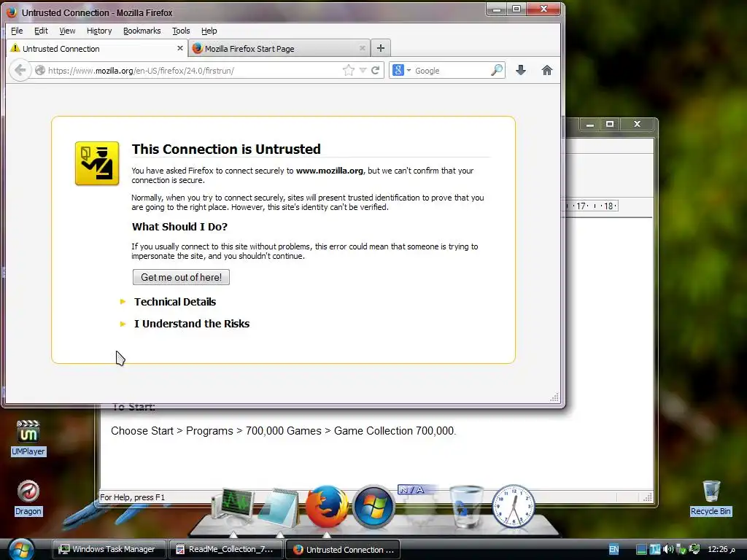The height and width of the screenshot is (560, 747).
Task: Minimize the ReadMe window behind Firefox
Action: 589,124
